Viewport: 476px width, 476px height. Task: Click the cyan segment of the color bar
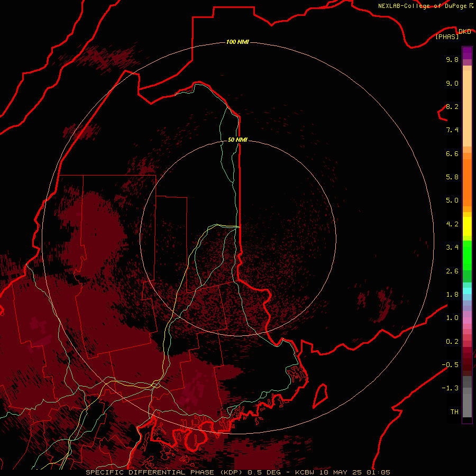click(x=467, y=291)
